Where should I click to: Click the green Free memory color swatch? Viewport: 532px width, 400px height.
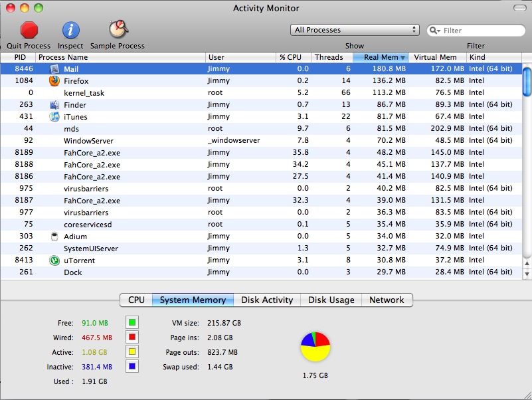(132, 322)
